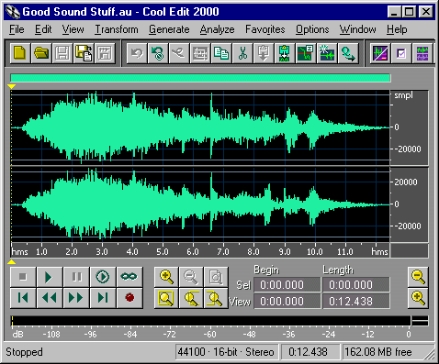Start playback with the green Play triangle
439x364 pixels.
click(49, 277)
